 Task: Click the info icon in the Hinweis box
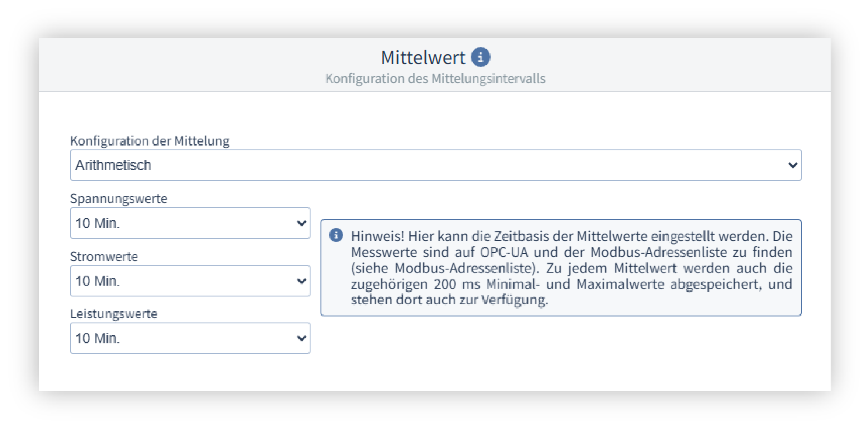click(336, 235)
